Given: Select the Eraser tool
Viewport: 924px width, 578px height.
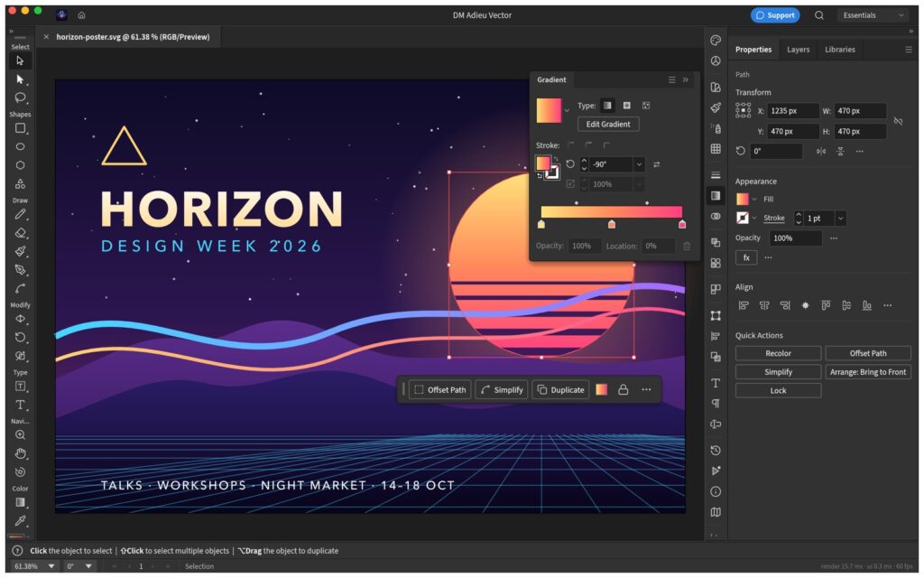Looking at the screenshot, I should click(20, 233).
